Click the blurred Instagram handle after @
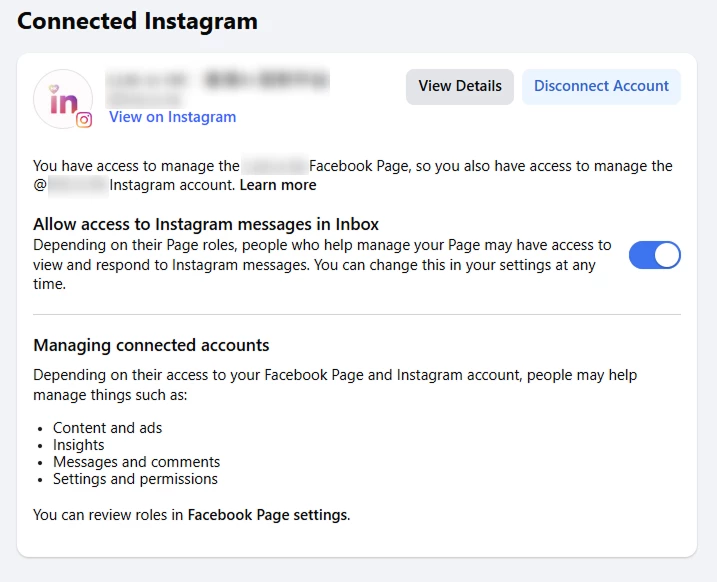Image resolution: width=717 pixels, height=582 pixels. tap(76, 185)
